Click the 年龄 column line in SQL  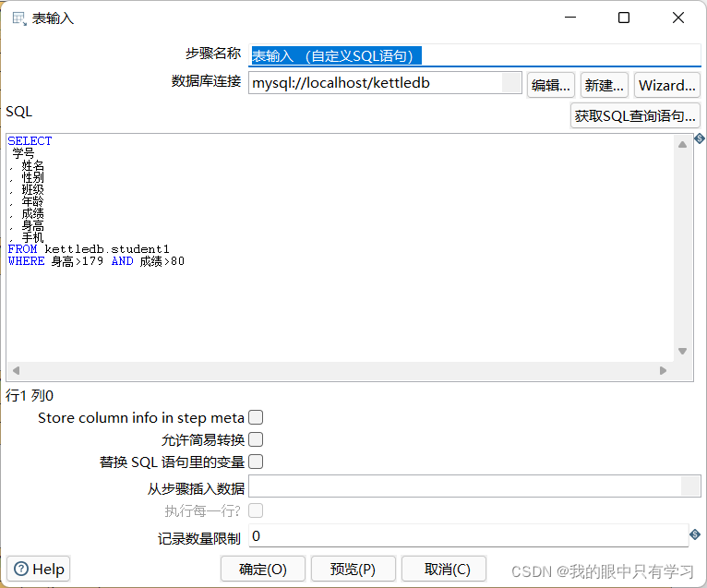pos(33,201)
